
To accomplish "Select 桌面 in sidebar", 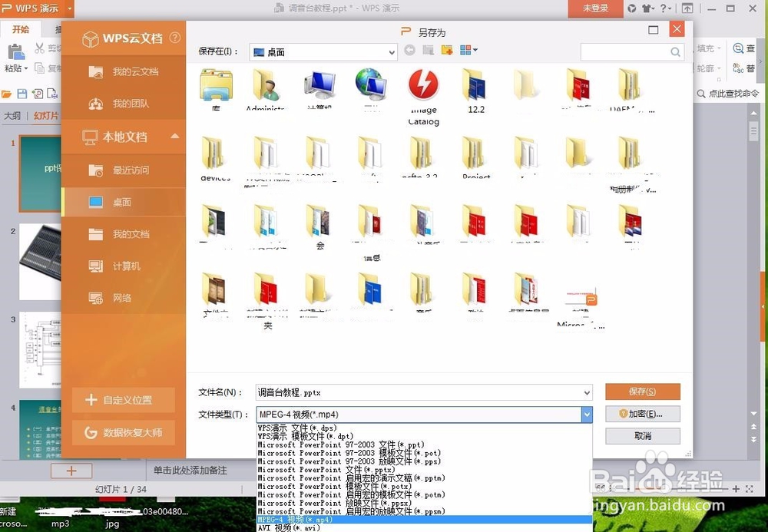I will pos(124,202).
